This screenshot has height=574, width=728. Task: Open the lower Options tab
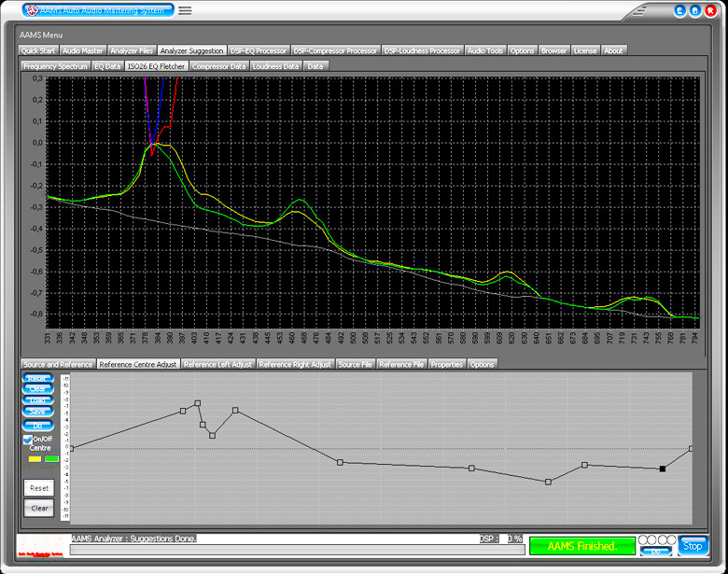[x=482, y=365]
